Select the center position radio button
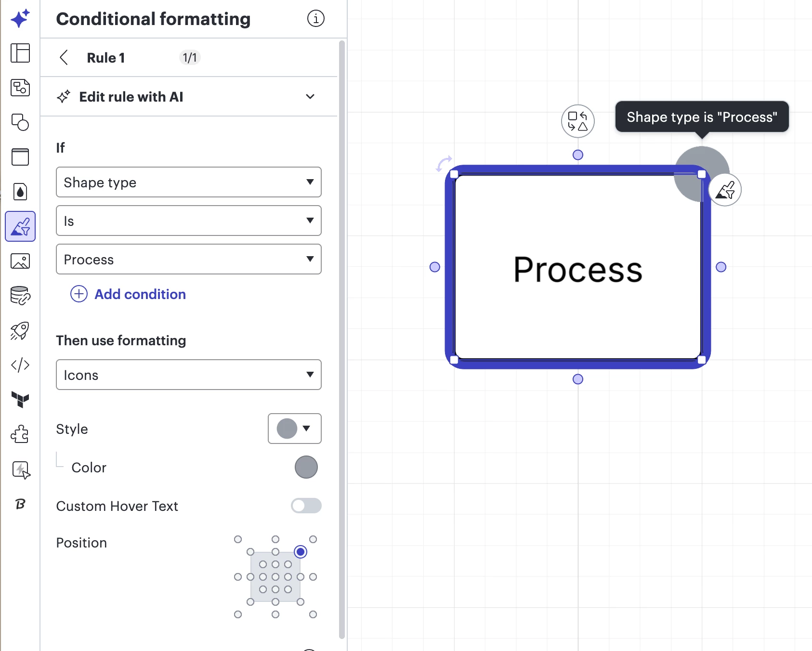Image resolution: width=812 pixels, height=651 pixels. 275,577
